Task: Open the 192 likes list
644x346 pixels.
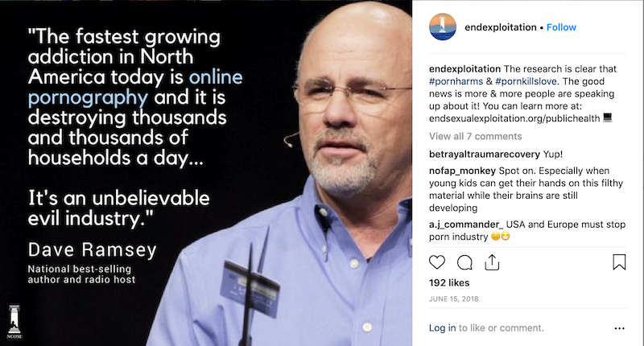Action: click(449, 282)
